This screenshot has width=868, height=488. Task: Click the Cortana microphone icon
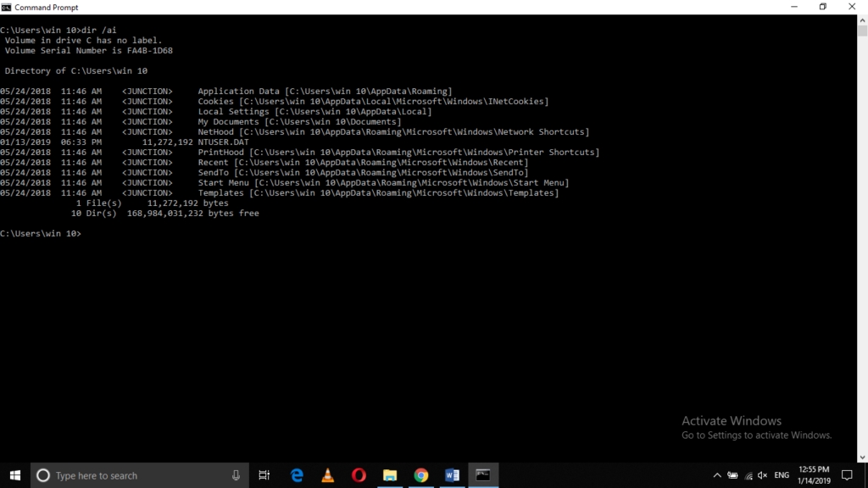[236, 475]
